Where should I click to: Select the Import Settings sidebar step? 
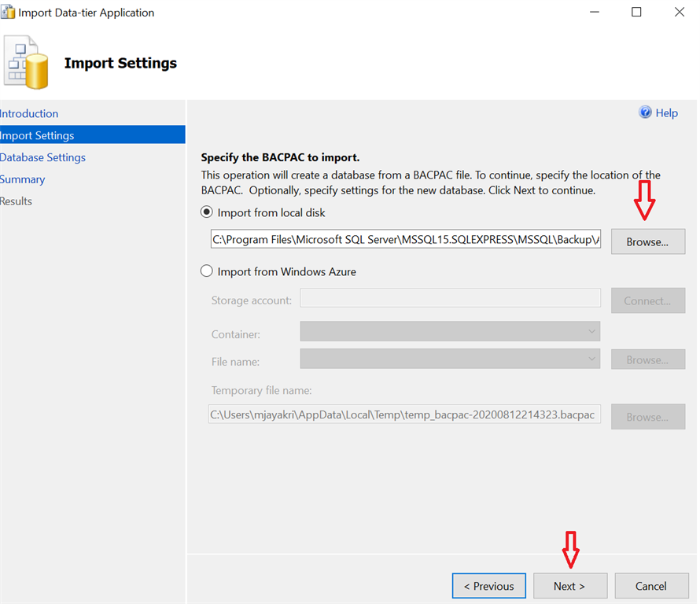pos(38,135)
